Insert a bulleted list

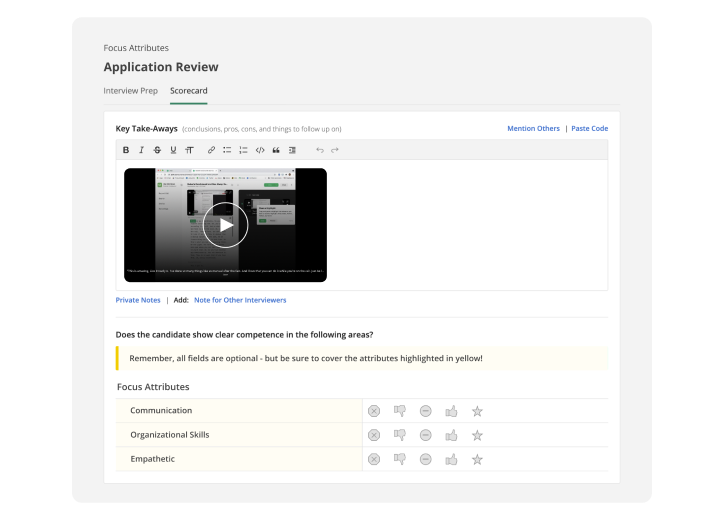point(227,150)
